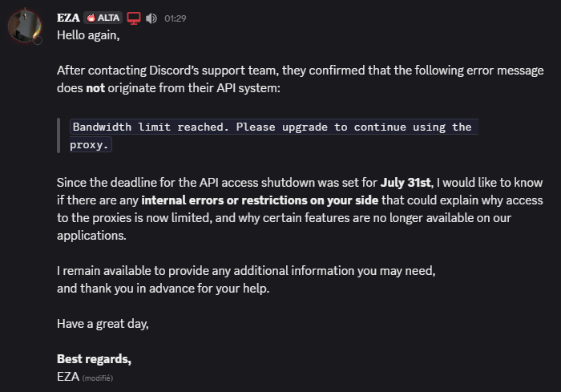Viewport: 561px width, 392px height.
Task: Click the flame icon inside ALTA badge
Action: 91,18
